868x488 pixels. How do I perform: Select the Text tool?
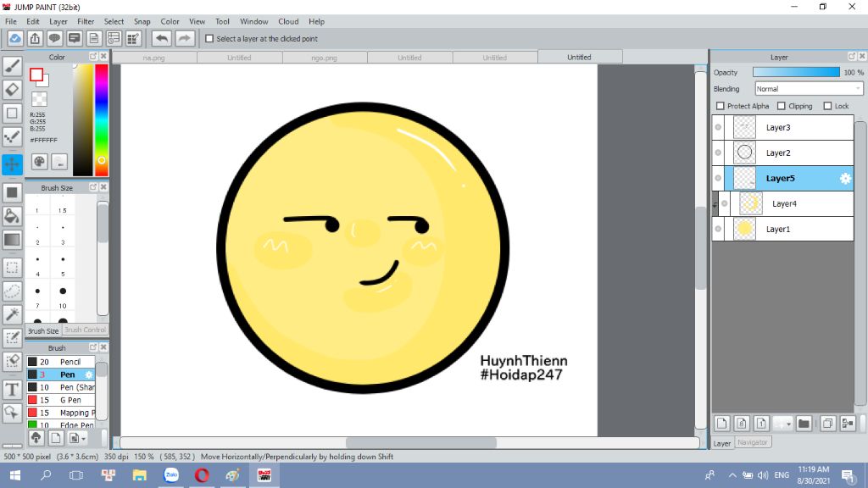[12, 390]
